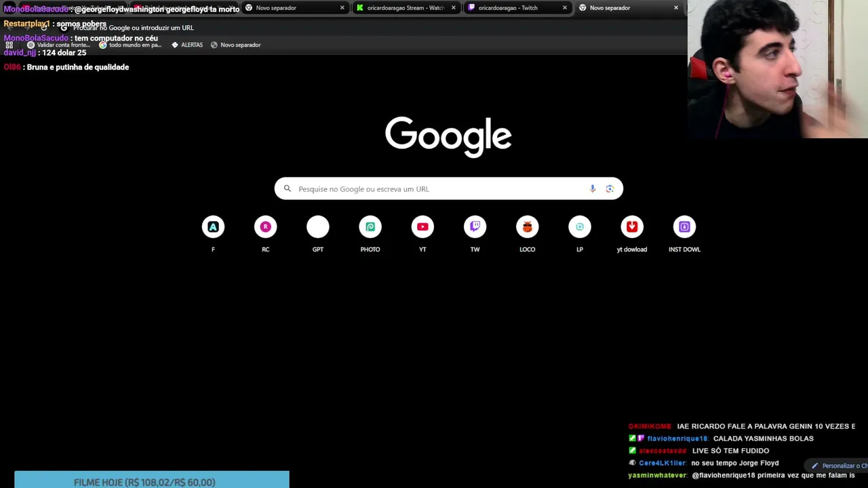
Task: Open the F shortcut tile
Action: coord(213,235)
